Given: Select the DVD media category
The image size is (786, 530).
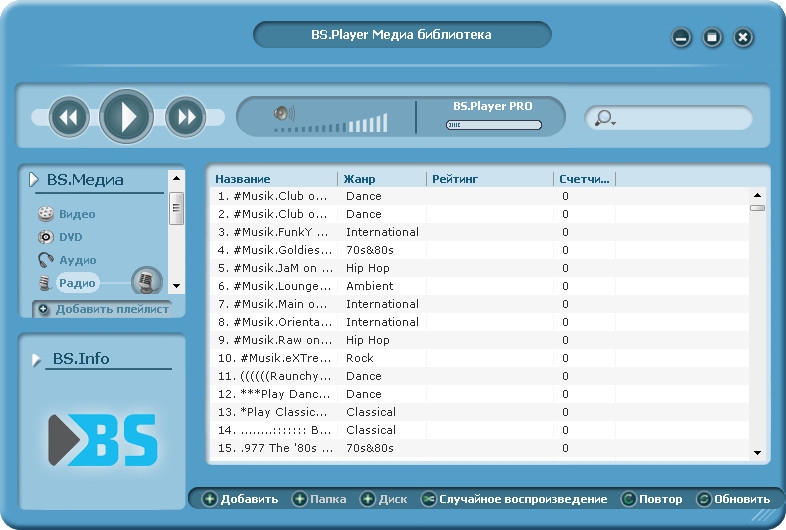Looking at the screenshot, I should coord(71,237).
